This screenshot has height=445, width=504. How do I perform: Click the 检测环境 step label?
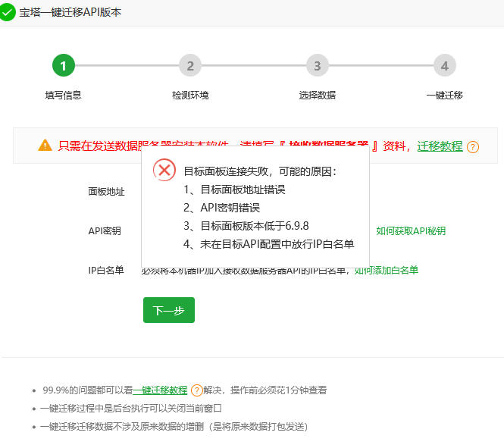tap(190, 96)
